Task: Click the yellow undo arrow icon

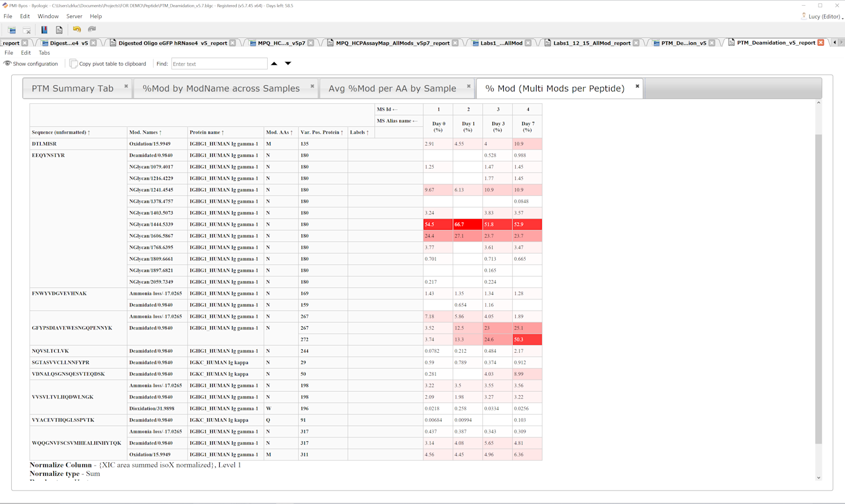Action: click(x=77, y=29)
